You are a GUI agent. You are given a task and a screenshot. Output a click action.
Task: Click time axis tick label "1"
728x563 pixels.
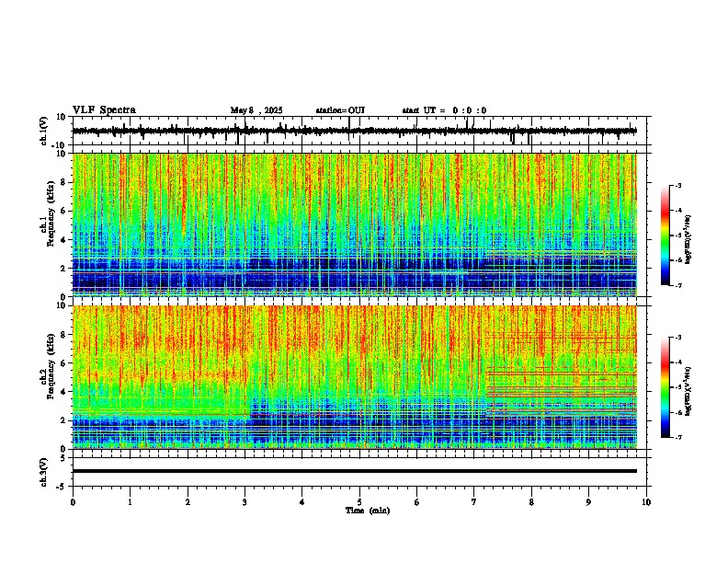[x=130, y=502]
